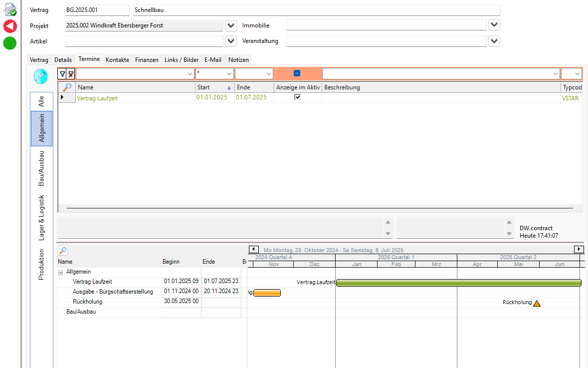
Task: Click the magnifier icon above the Gantt list
Action: [x=63, y=251]
